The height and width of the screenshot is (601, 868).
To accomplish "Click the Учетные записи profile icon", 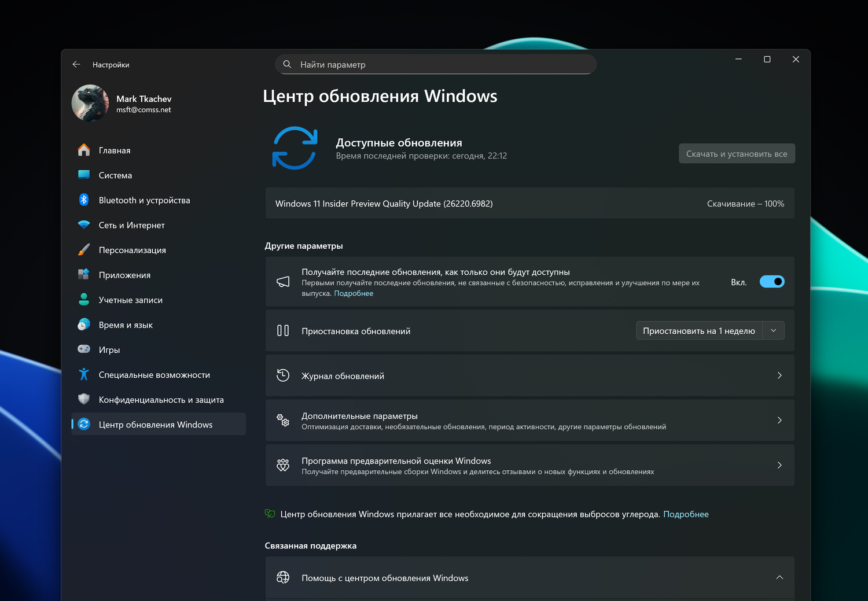I will [84, 300].
